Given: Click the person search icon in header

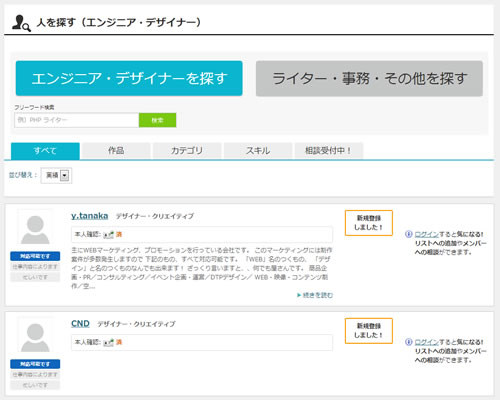Looking at the screenshot, I should tap(21, 23).
